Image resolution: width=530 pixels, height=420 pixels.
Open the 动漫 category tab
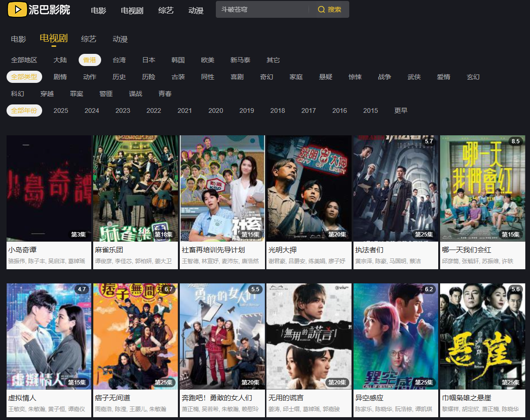pyautogui.click(x=196, y=10)
